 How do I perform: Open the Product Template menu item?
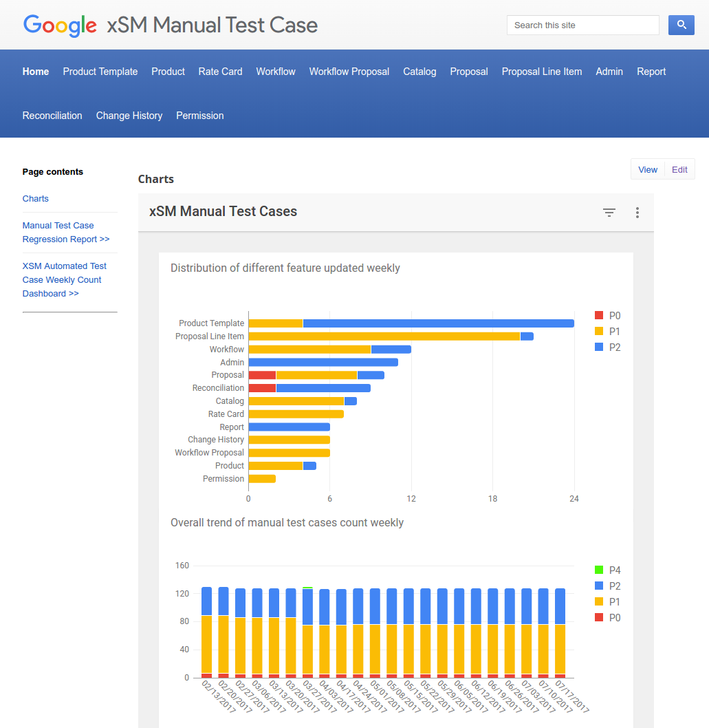coord(100,72)
